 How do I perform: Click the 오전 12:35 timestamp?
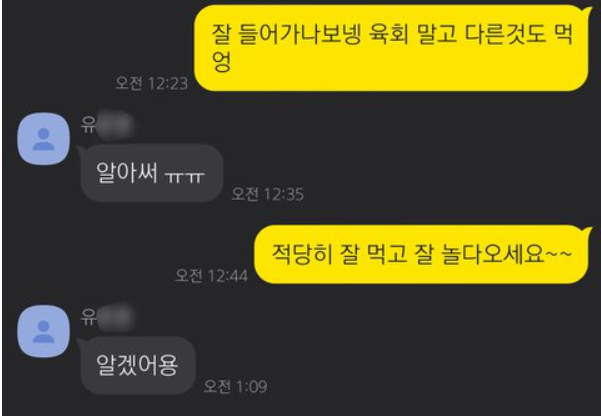pyautogui.click(x=268, y=194)
